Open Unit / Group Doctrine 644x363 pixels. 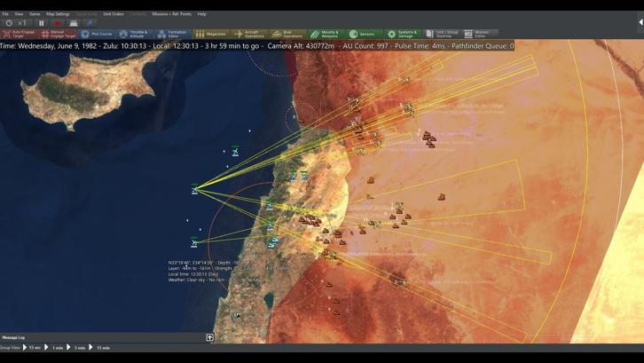(x=441, y=34)
